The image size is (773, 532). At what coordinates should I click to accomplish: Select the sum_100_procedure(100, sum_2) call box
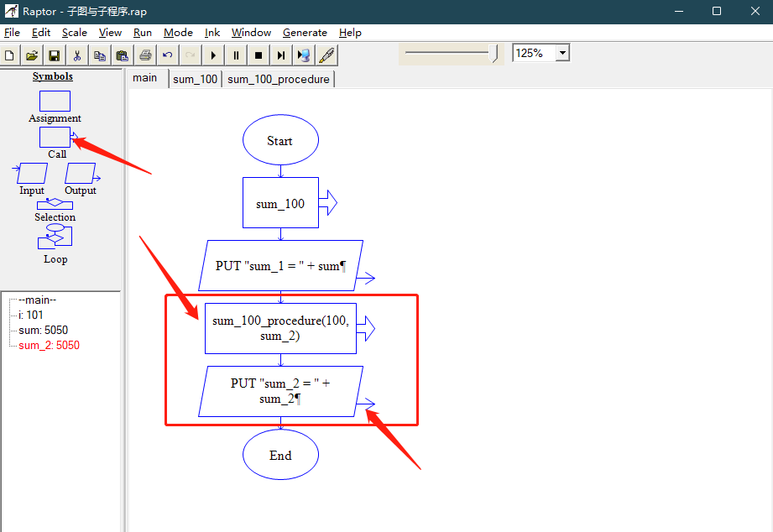click(x=280, y=328)
